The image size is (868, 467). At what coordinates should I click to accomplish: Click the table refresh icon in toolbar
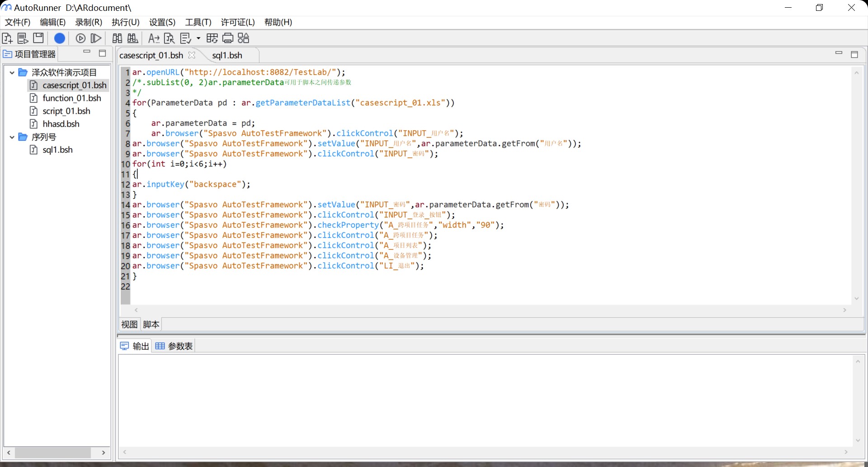coord(212,38)
